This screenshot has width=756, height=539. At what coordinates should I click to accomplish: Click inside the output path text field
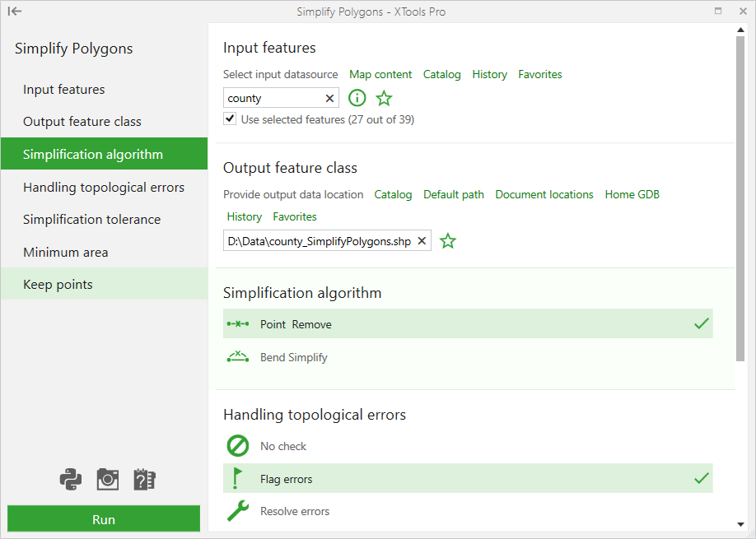click(x=320, y=241)
